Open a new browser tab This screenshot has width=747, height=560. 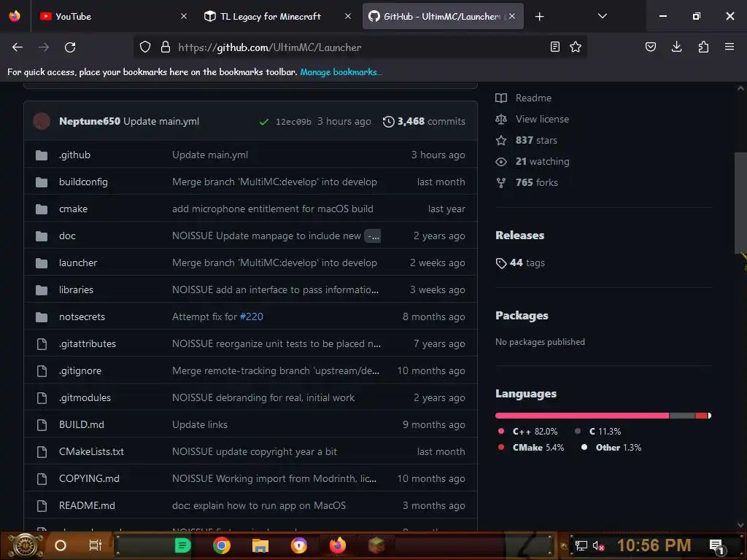click(x=539, y=17)
